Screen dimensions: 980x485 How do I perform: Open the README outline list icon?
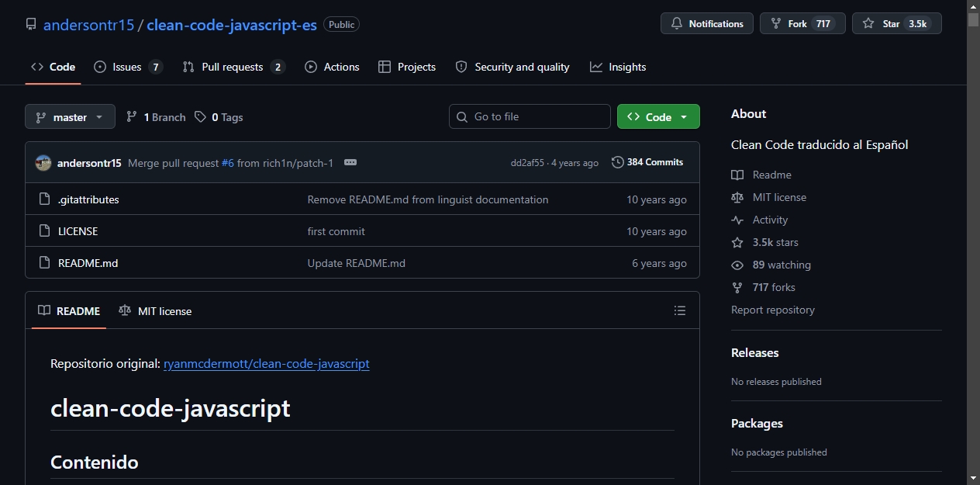pyautogui.click(x=680, y=310)
